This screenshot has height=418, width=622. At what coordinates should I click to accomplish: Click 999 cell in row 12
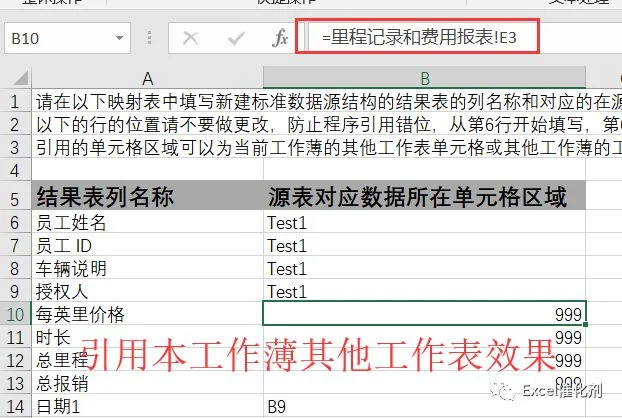[424, 360]
